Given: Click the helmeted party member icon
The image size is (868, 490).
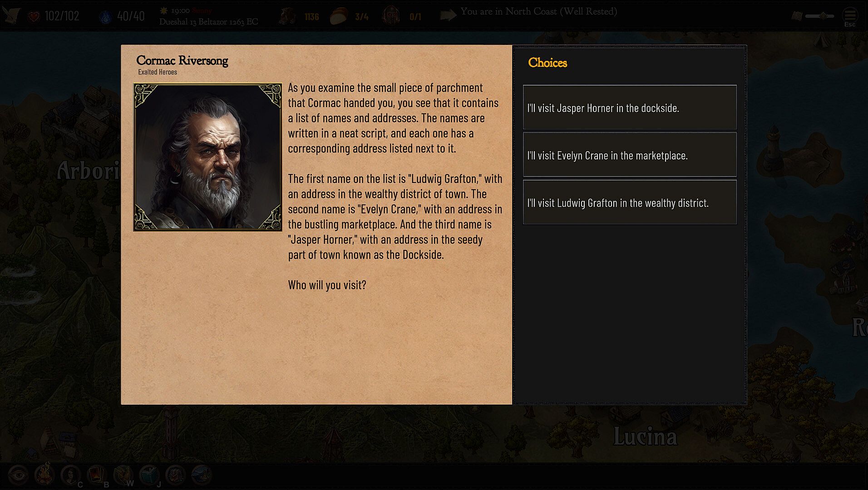Looking at the screenshot, I should 391,16.
